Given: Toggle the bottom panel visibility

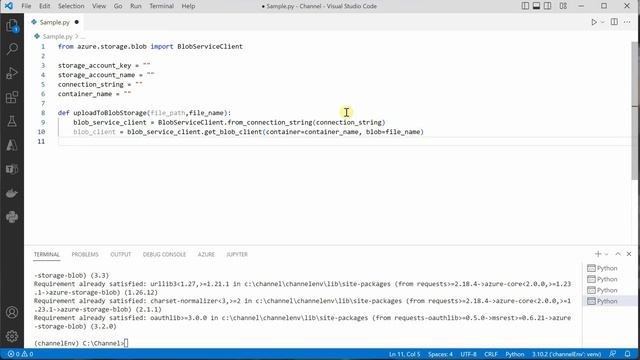Looking at the screenshot, I should click(536, 6).
